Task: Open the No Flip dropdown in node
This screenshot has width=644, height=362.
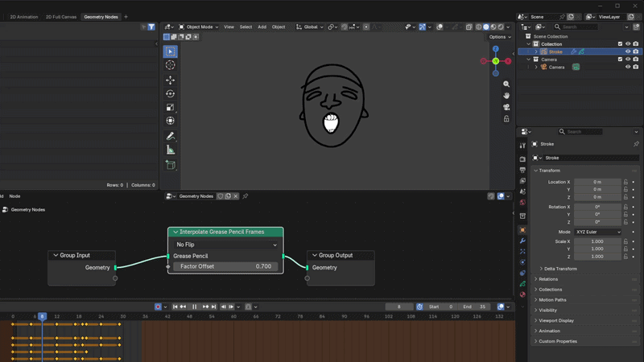Action: click(x=225, y=245)
